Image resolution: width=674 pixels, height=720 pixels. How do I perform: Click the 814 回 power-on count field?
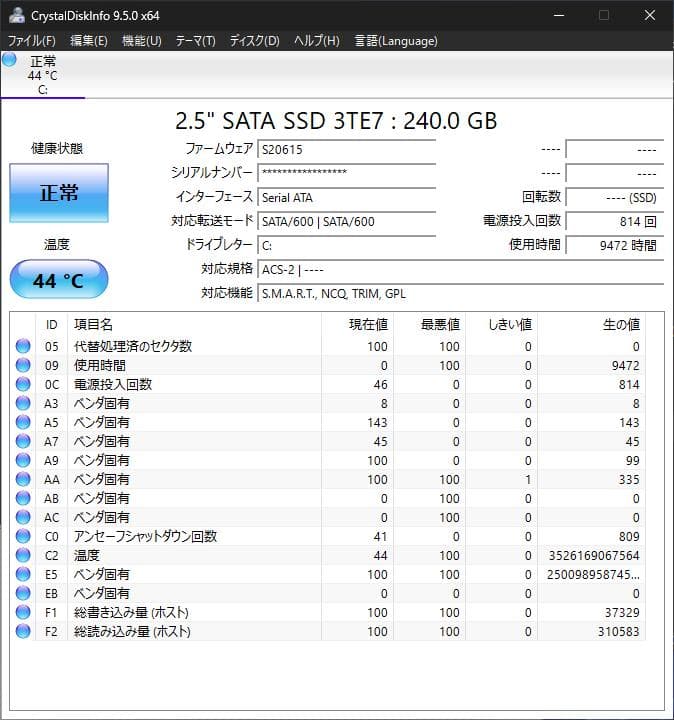click(615, 221)
